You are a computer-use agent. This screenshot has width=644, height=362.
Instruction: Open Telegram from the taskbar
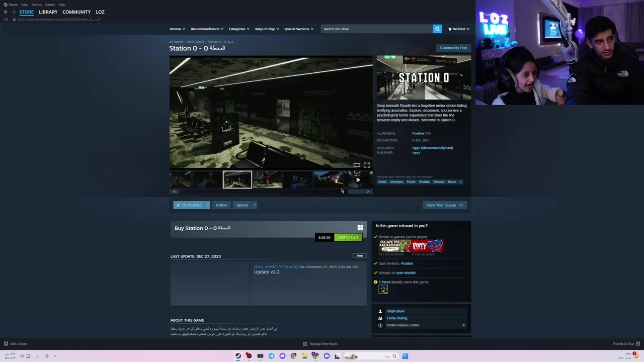(271, 356)
